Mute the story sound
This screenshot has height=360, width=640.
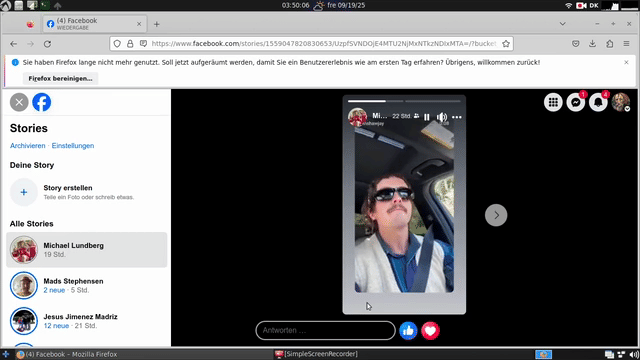(x=442, y=117)
